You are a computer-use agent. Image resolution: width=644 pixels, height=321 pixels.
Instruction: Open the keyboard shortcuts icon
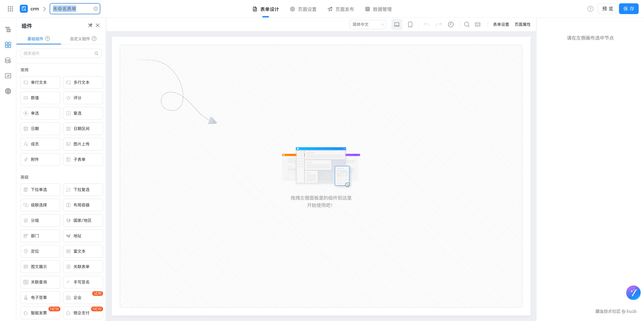(x=477, y=24)
